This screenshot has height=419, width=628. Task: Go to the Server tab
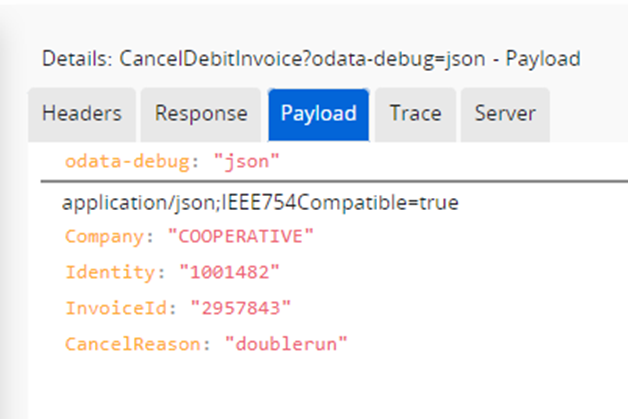[505, 115]
